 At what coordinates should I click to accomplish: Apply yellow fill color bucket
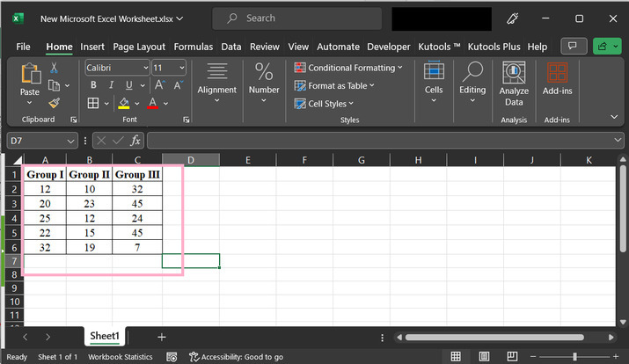point(124,103)
